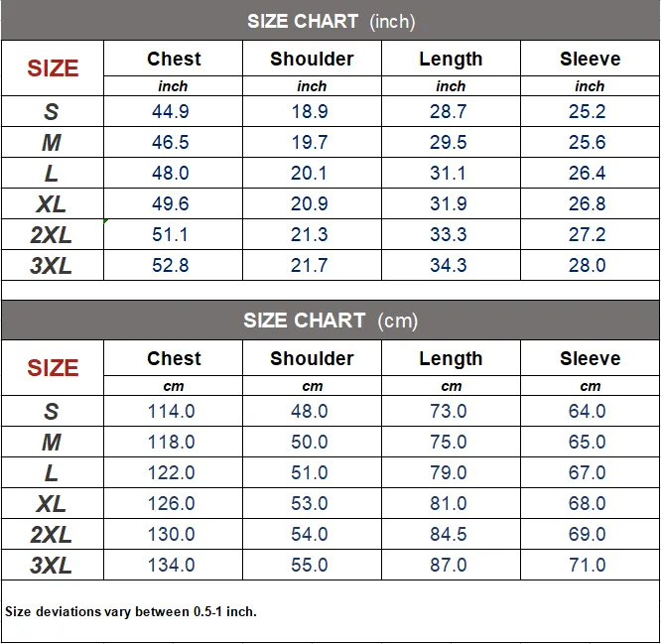The image size is (661, 644).
Task: Select the 3XL row label in the inch chart
Action: point(52,266)
